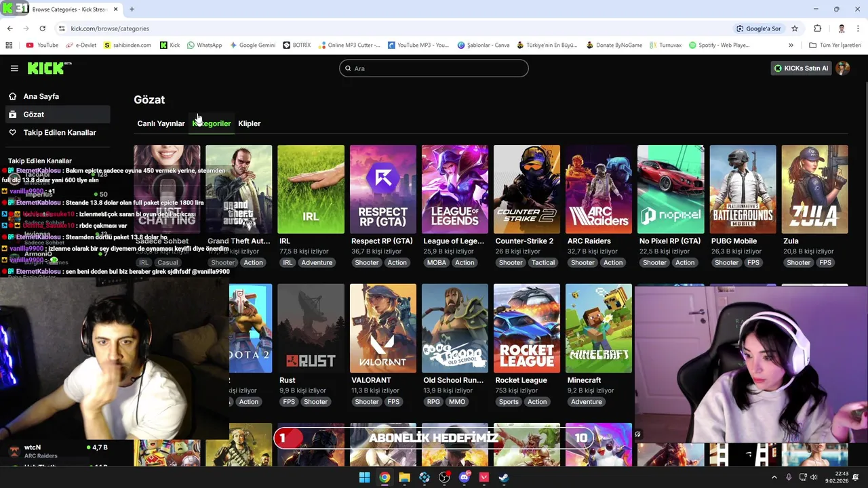The image size is (868, 488).
Task: Click KICKs Satın Al button
Action: click(802, 68)
